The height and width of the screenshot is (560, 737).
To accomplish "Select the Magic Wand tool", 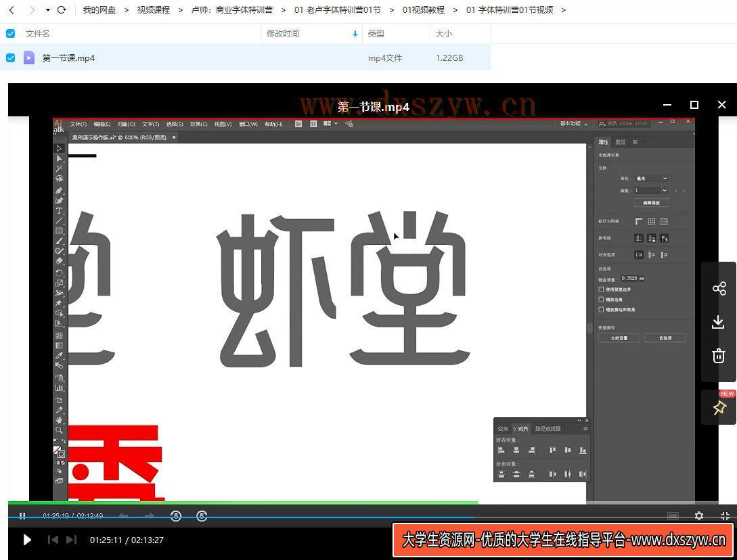I will (x=60, y=168).
